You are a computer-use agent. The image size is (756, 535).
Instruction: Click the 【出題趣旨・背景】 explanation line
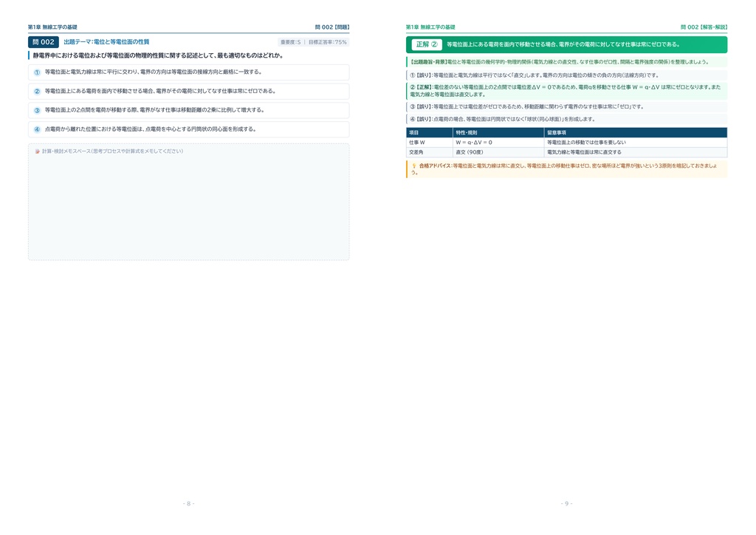[566, 62]
